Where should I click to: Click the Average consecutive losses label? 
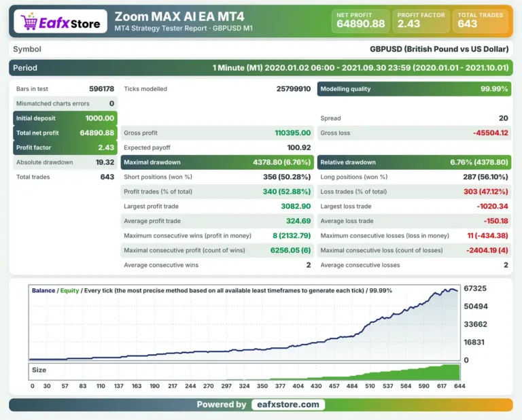pos(360,265)
